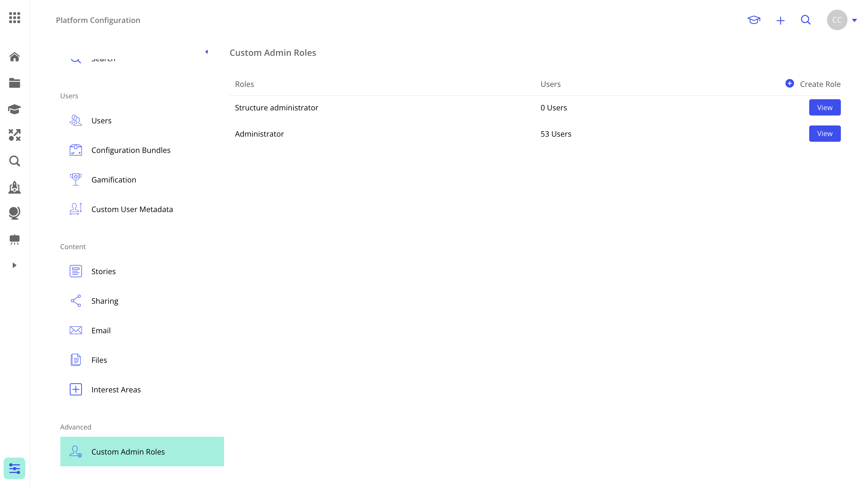Screen dimensions: 868x488
Task: View the Administrator role users
Action: pos(825,133)
